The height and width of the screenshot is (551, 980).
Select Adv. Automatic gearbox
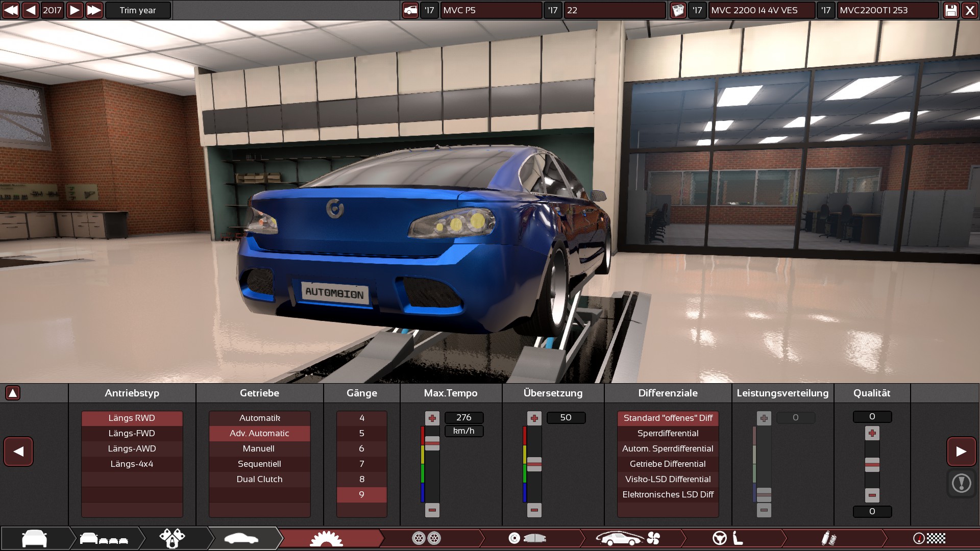(x=259, y=434)
